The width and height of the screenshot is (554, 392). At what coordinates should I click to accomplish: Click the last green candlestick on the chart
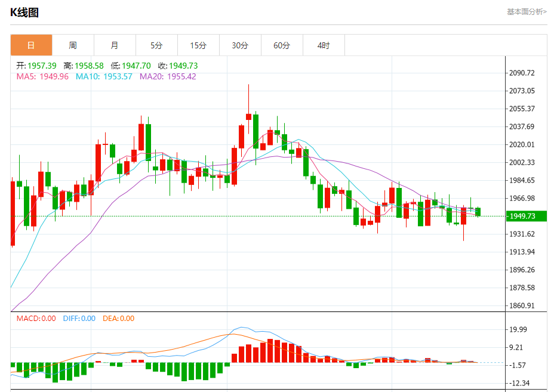[x=478, y=212]
